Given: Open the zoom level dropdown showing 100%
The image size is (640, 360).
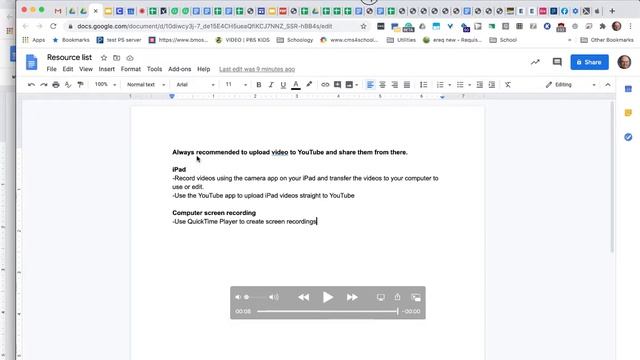Looking at the screenshot, I should [105, 84].
